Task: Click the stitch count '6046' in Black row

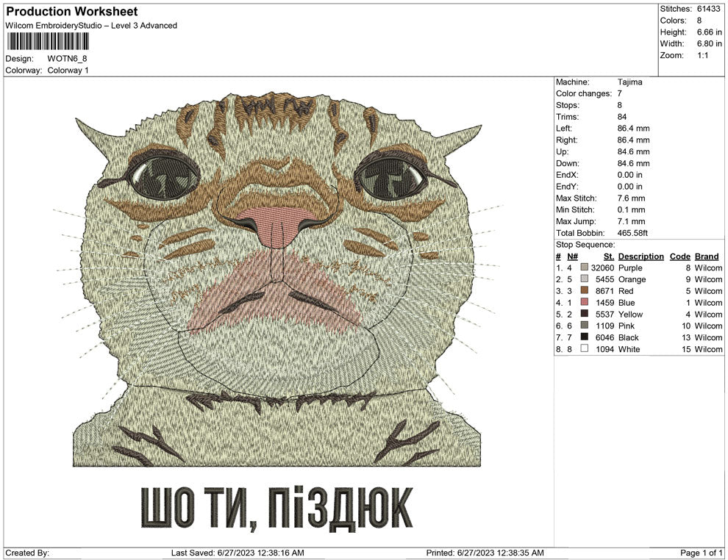Action: 604,337
